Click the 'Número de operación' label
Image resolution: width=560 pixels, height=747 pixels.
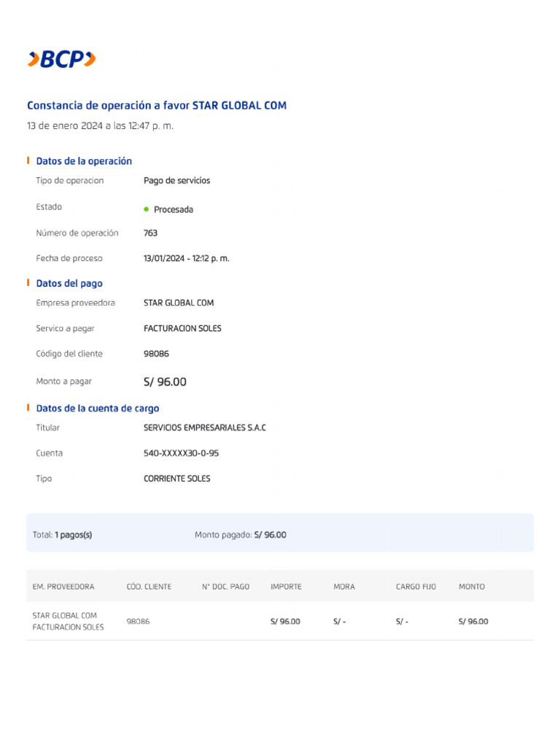(77, 233)
